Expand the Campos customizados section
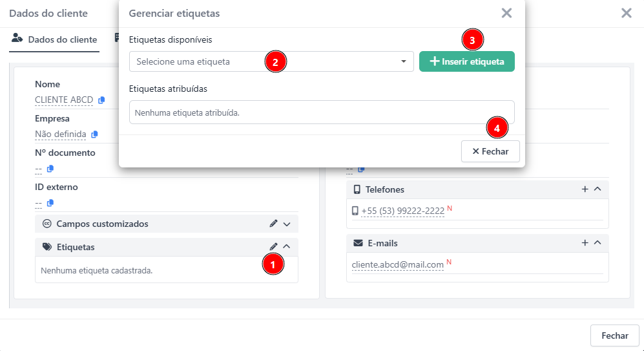The height and width of the screenshot is (351, 644). [x=287, y=224]
